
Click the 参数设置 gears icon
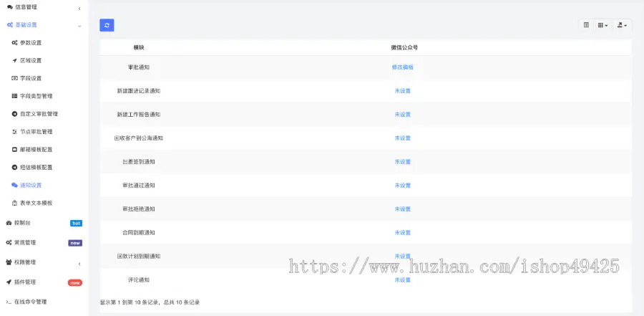[14, 43]
